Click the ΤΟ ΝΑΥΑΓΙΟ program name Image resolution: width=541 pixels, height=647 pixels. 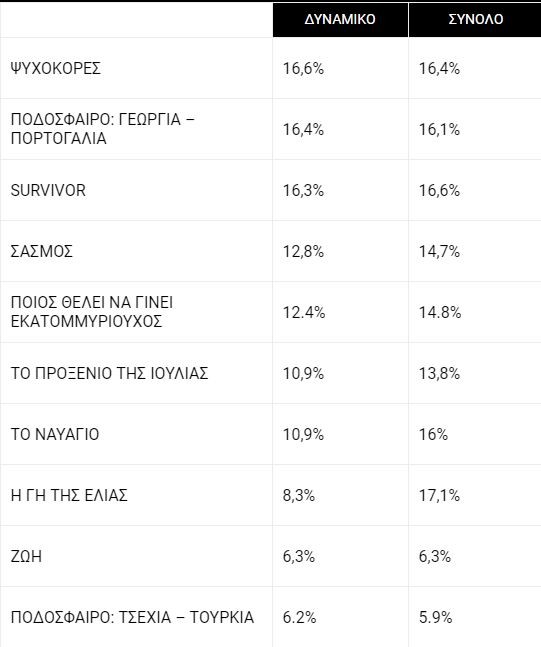pos(55,434)
